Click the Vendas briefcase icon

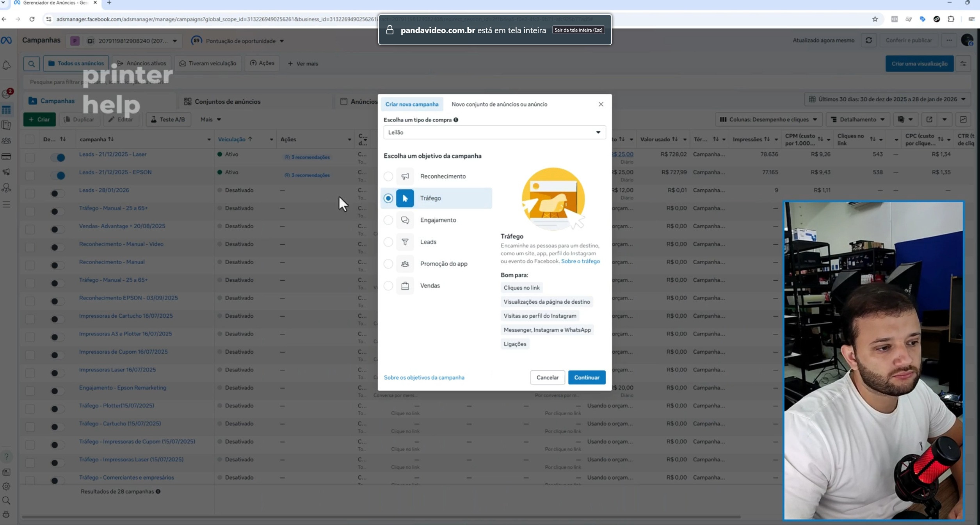click(x=405, y=286)
